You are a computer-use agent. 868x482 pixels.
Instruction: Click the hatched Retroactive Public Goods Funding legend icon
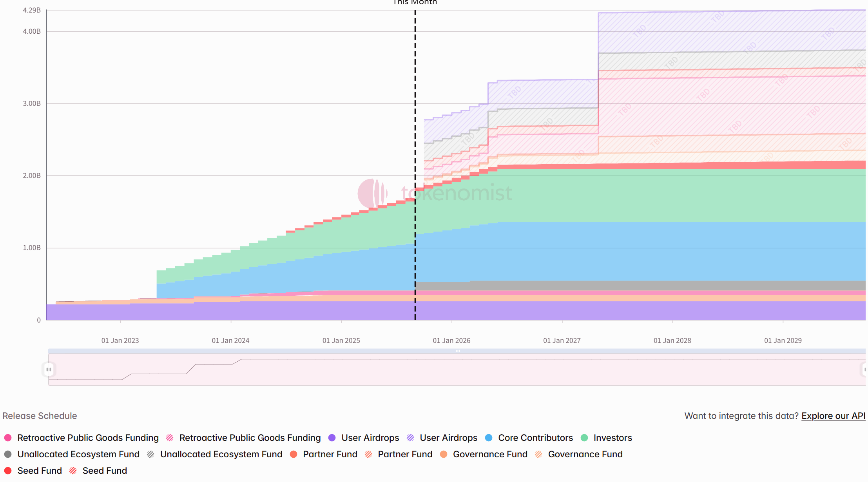tap(170, 438)
